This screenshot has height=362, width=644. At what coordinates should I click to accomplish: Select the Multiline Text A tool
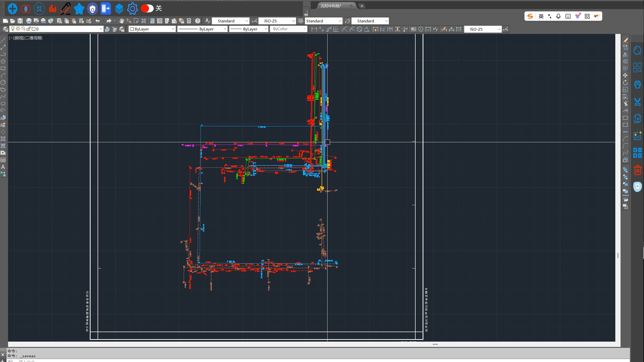[3, 167]
